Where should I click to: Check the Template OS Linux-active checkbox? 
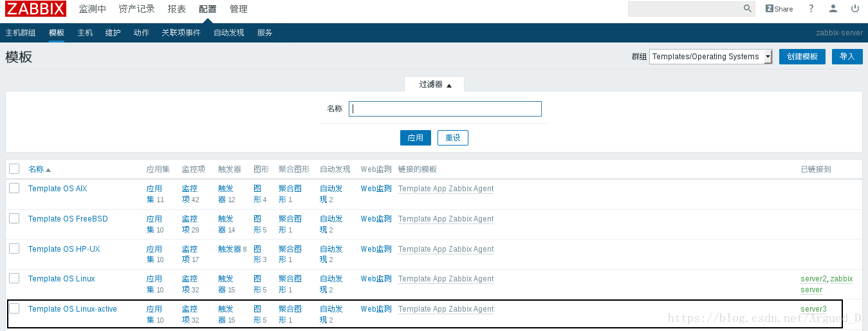14,308
